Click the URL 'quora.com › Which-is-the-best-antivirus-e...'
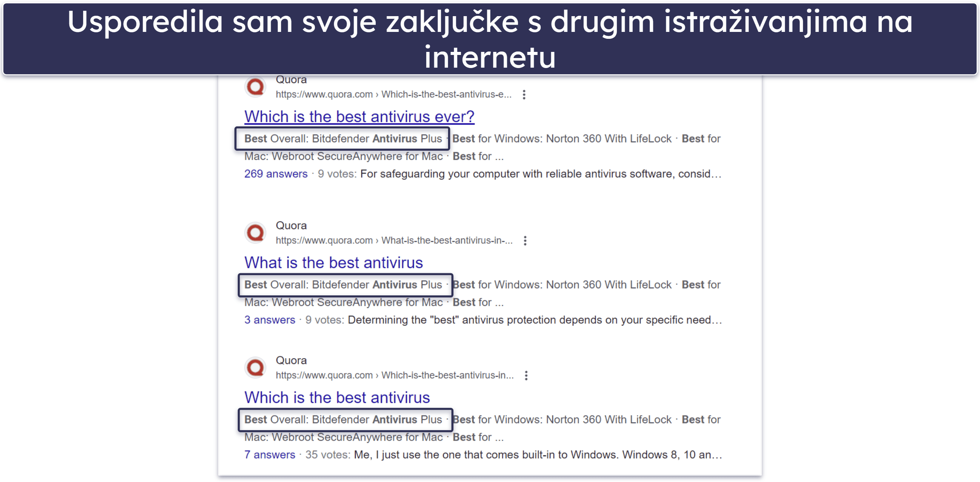This screenshot has height=482, width=980. coord(393,94)
